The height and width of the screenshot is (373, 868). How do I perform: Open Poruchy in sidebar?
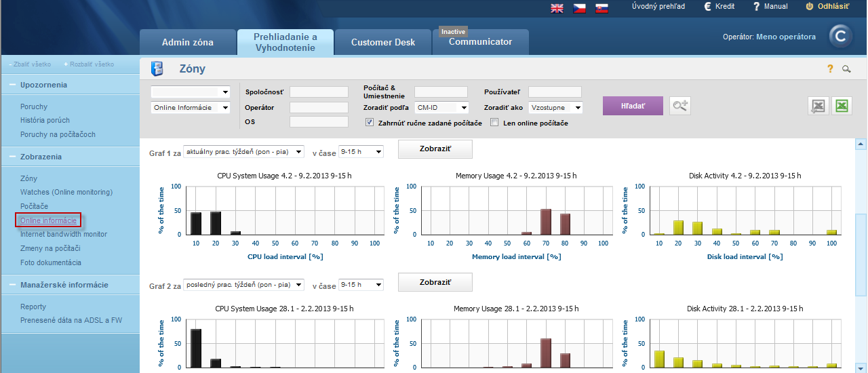click(x=34, y=106)
